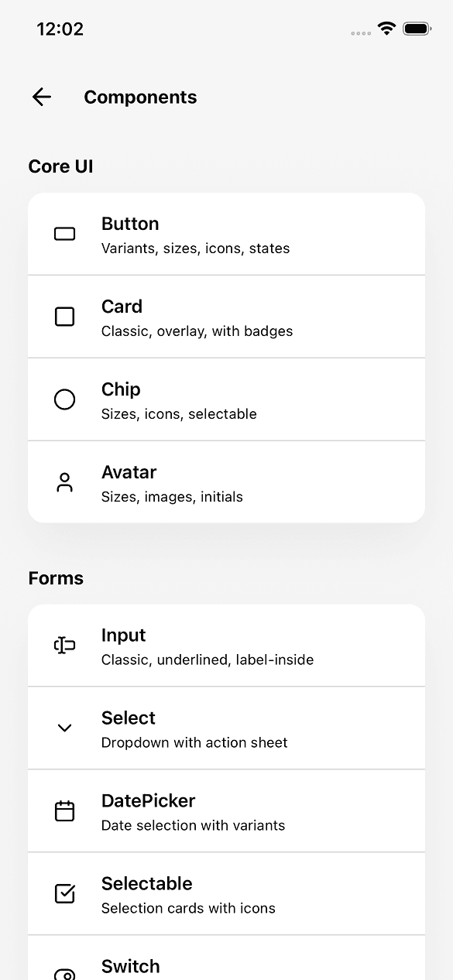Tap the Forms section header
Image resolution: width=453 pixels, height=980 pixels.
(55, 578)
